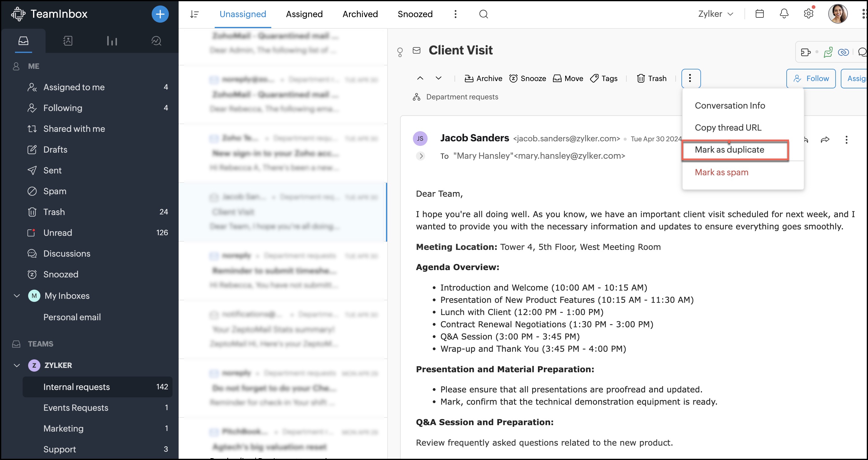Expand recipient details arrow beside To
This screenshot has height=460, width=868.
coord(421,156)
